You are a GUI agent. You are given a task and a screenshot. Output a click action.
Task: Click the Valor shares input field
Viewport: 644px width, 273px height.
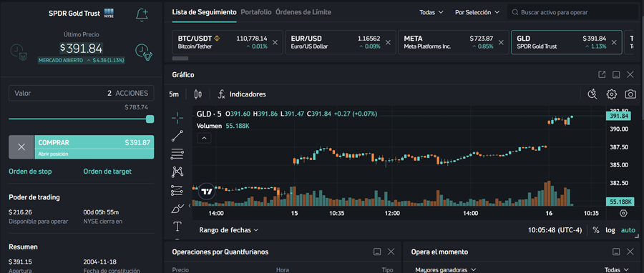tap(82, 93)
